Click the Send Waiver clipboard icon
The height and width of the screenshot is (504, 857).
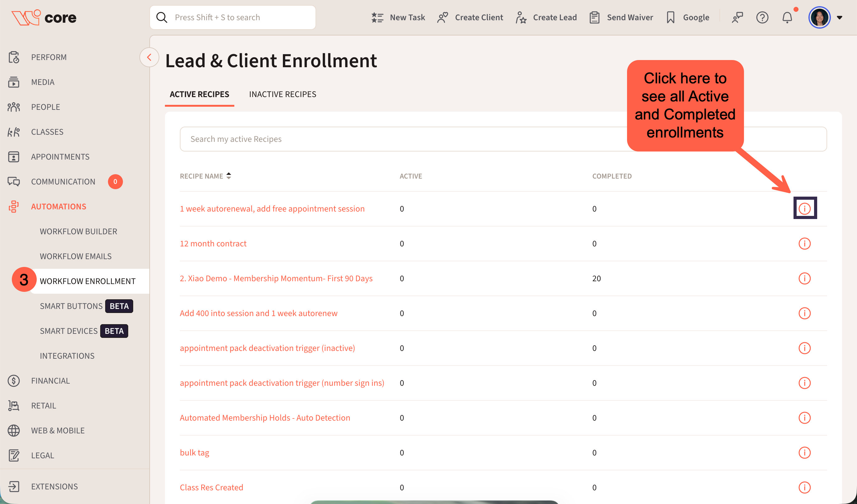click(594, 18)
